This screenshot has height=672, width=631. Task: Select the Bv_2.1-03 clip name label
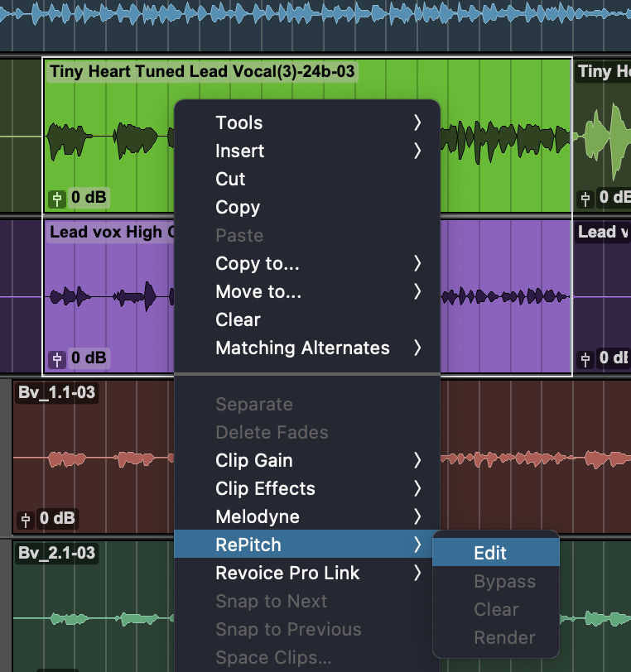(x=56, y=553)
